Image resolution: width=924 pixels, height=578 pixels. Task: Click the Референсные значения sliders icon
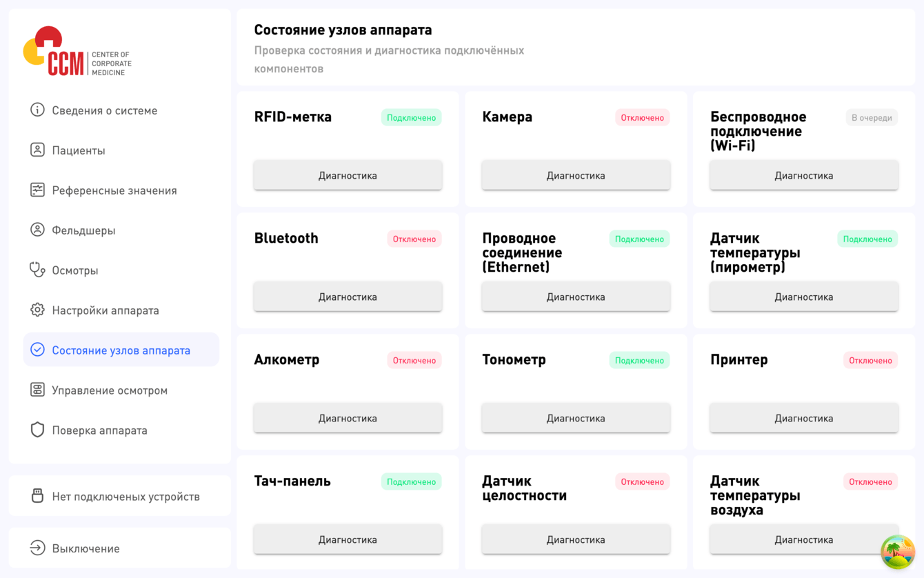click(x=37, y=190)
